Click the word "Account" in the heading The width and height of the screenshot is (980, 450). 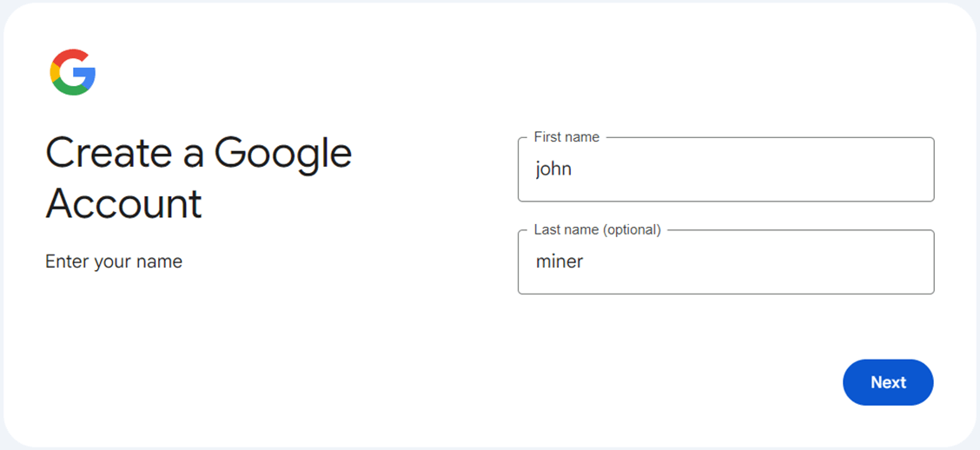(x=123, y=204)
